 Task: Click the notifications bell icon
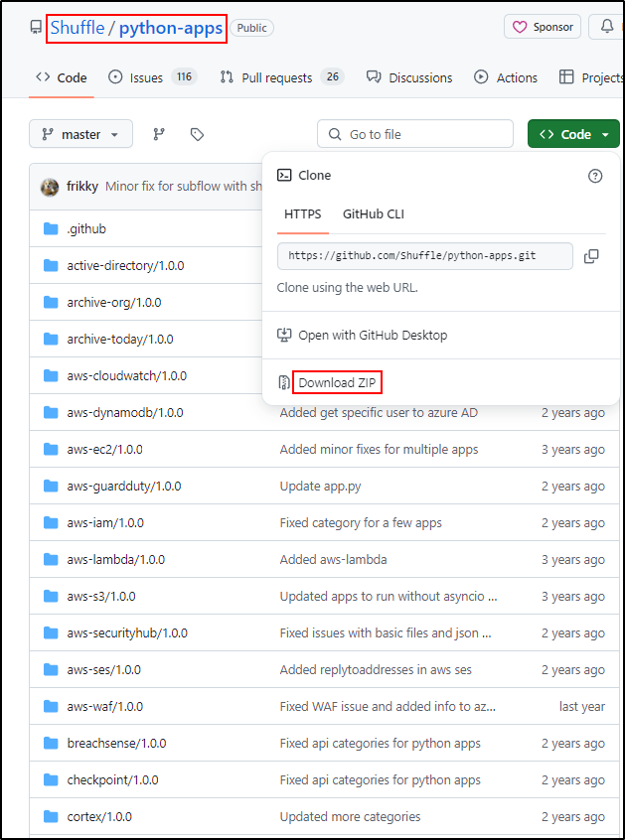606,27
